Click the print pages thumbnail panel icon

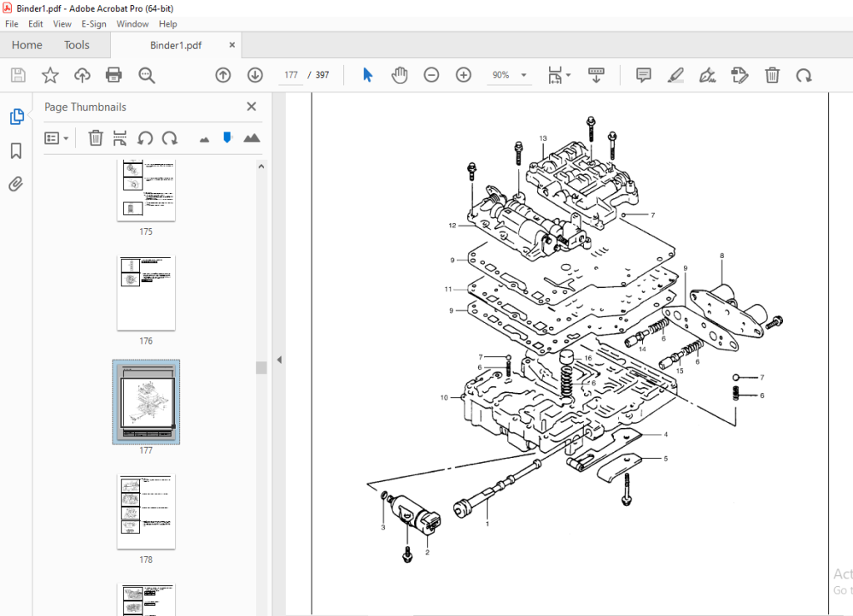(x=120, y=138)
